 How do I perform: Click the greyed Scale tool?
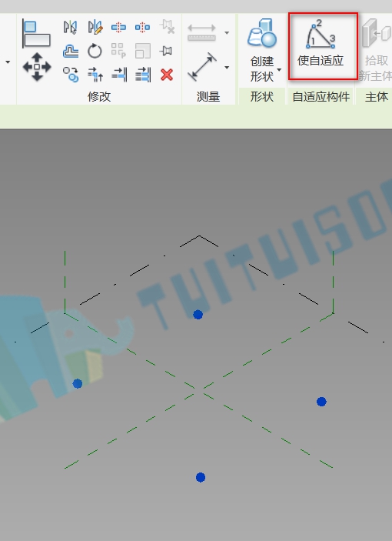(x=143, y=51)
